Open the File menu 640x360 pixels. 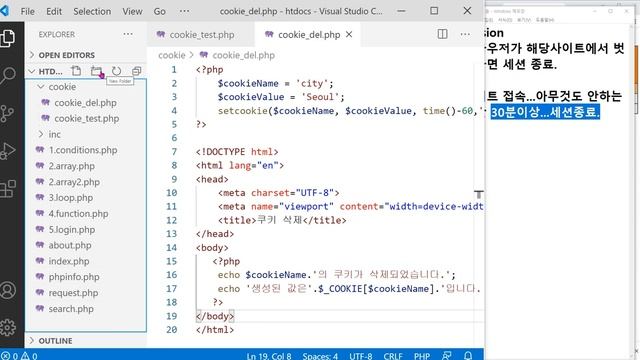pyautogui.click(x=27, y=11)
